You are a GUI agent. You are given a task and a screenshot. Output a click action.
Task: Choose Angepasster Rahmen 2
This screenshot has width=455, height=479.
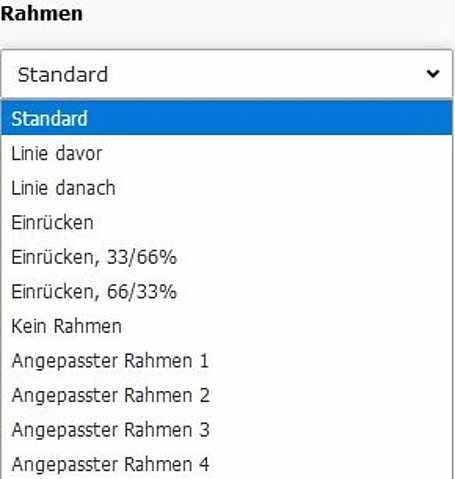pos(227,395)
